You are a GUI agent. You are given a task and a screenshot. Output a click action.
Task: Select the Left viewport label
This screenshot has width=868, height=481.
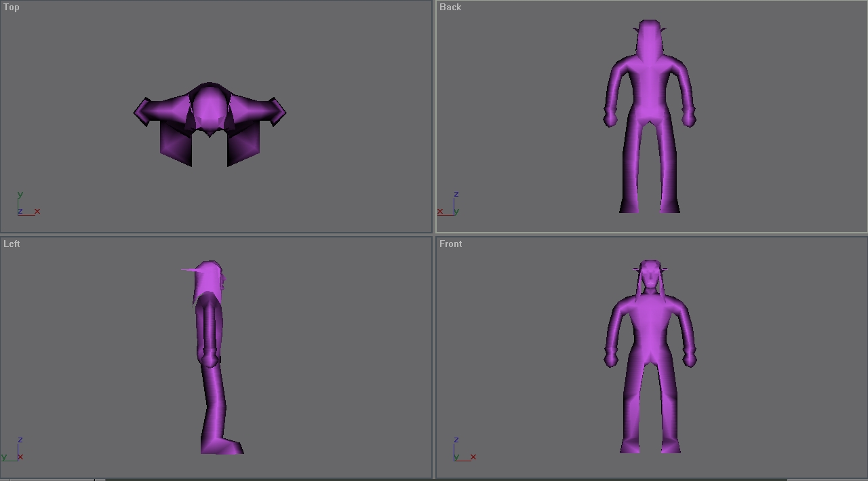coord(12,244)
